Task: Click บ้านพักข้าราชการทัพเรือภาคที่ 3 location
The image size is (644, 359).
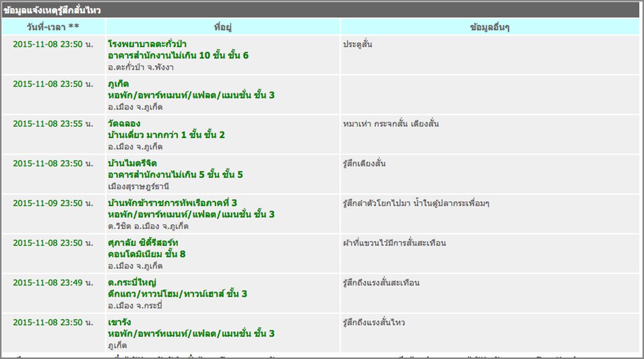Action: click(172, 203)
